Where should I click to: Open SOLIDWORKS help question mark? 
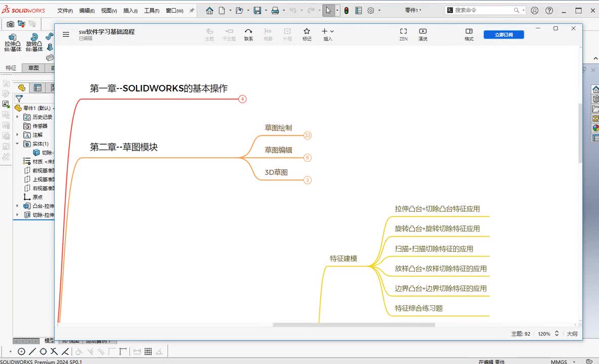pos(549,10)
